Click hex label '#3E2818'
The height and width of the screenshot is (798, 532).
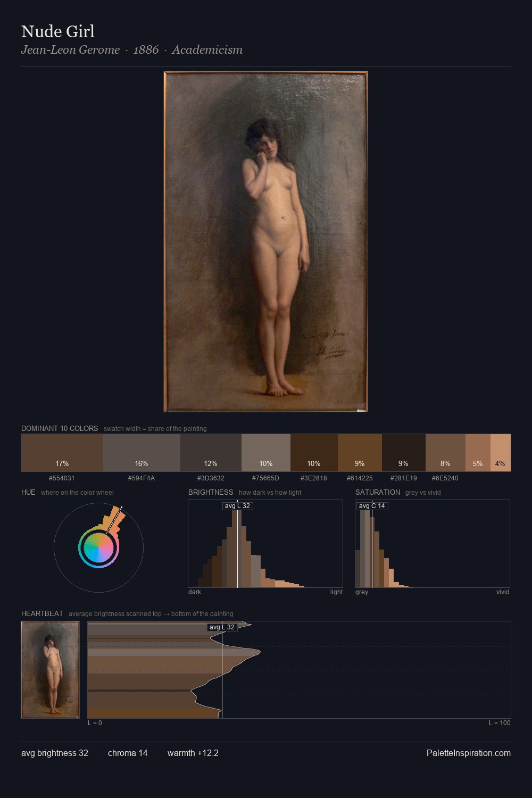(x=314, y=478)
